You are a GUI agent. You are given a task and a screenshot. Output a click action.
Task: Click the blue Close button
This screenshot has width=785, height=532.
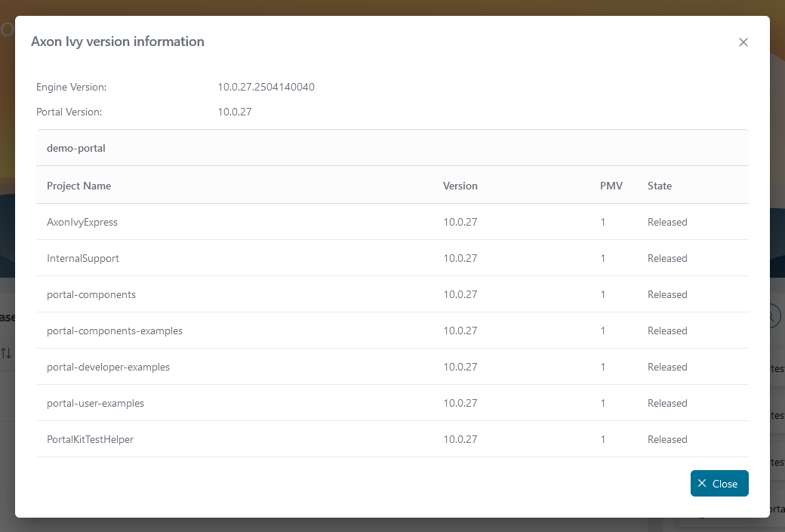(x=719, y=484)
